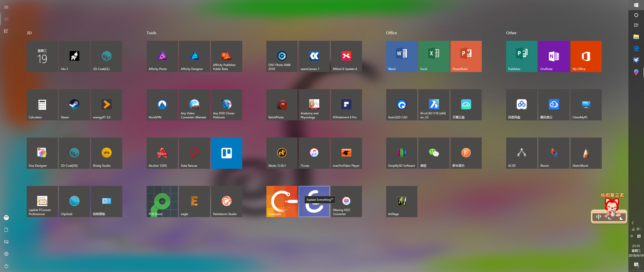Open energyXT 3.0 tile
The height and width of the screenshot is (272, 644).
click(107, 105)
